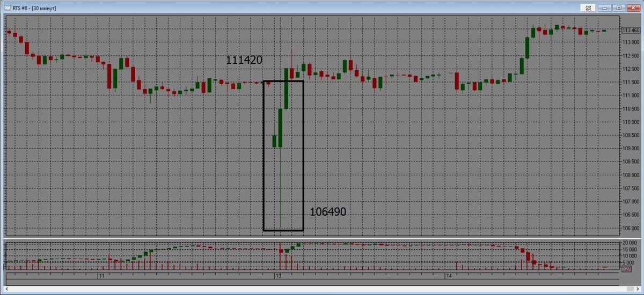Click the 113 000 price axis label

pyautogui.click(x=631, y=43)
